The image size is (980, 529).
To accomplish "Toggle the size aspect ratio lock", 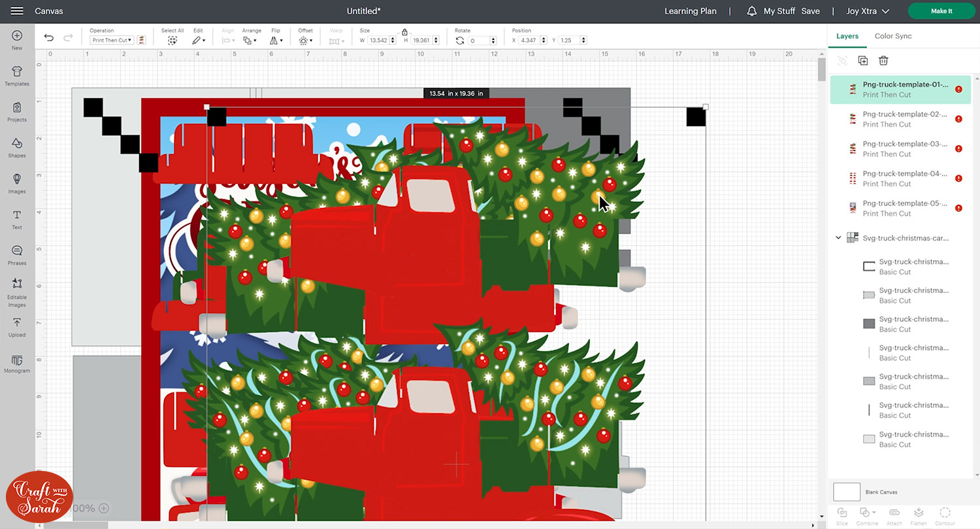I will click(x=404, y=32).
